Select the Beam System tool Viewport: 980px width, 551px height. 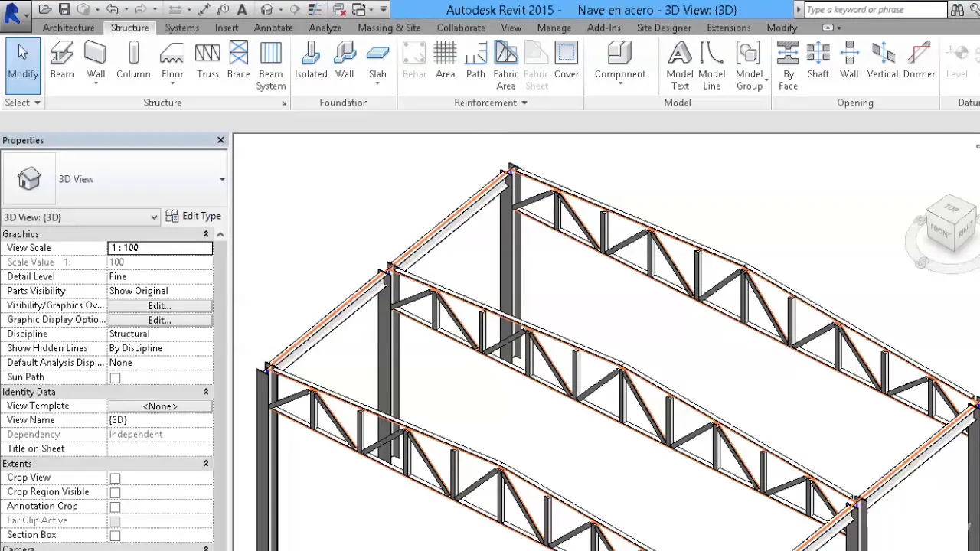(x=271, y=66)
